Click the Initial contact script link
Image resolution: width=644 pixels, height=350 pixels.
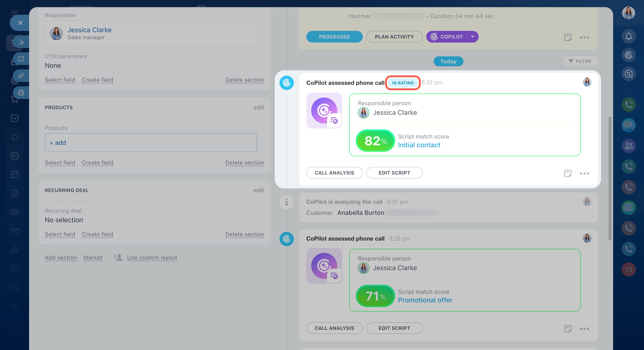pyautogui.click(x=419, y=145)
